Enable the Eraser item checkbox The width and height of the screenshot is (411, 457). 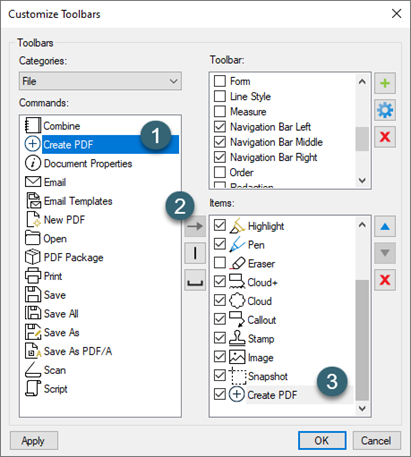coord(220,263)
